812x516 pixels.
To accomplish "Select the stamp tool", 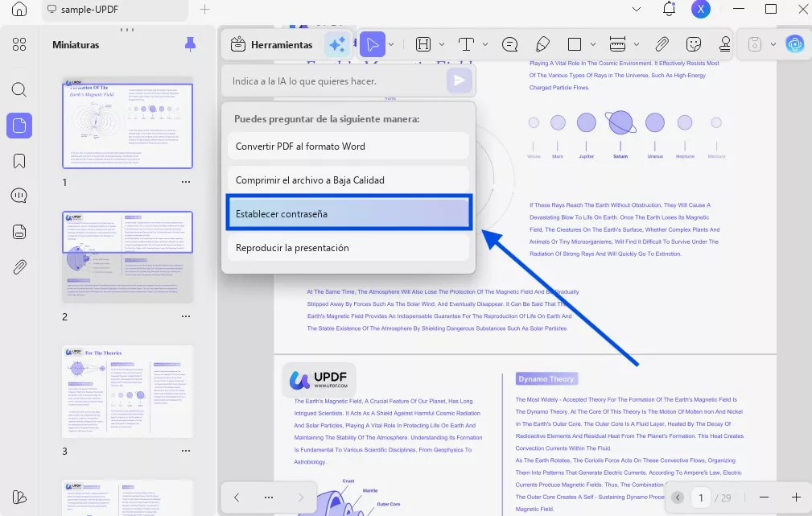I will (x=724, y=44).
